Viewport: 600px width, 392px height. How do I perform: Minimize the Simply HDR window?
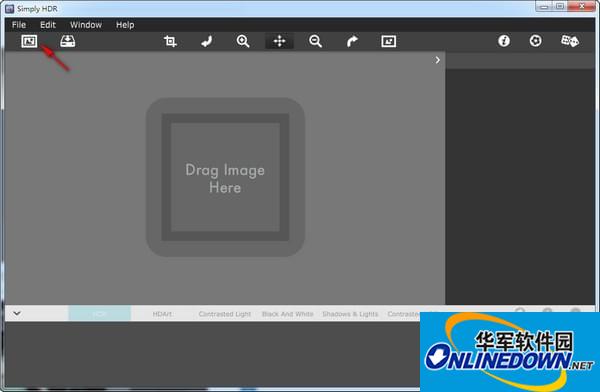[545, 7]
